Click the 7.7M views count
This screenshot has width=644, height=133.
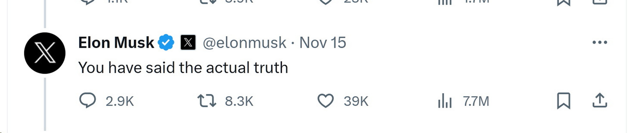[476, 101]
